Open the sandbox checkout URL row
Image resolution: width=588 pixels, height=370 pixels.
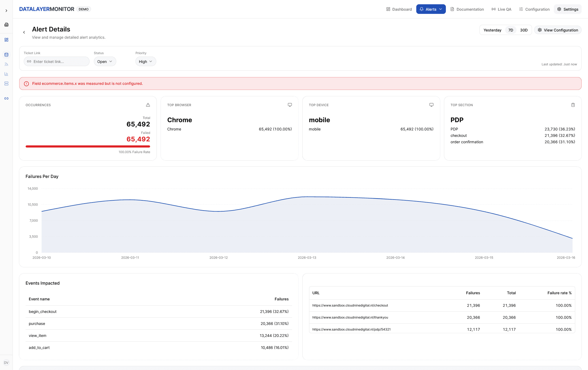[442, 305]
